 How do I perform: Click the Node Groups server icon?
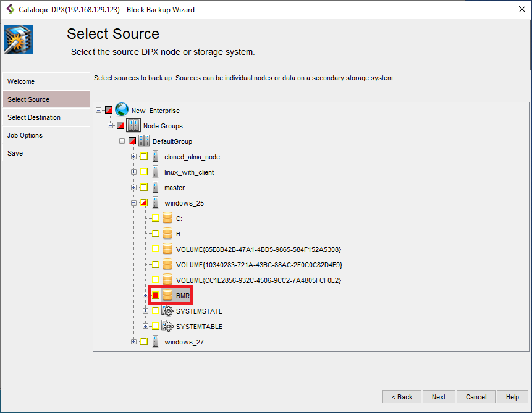(x=133, y=126)
